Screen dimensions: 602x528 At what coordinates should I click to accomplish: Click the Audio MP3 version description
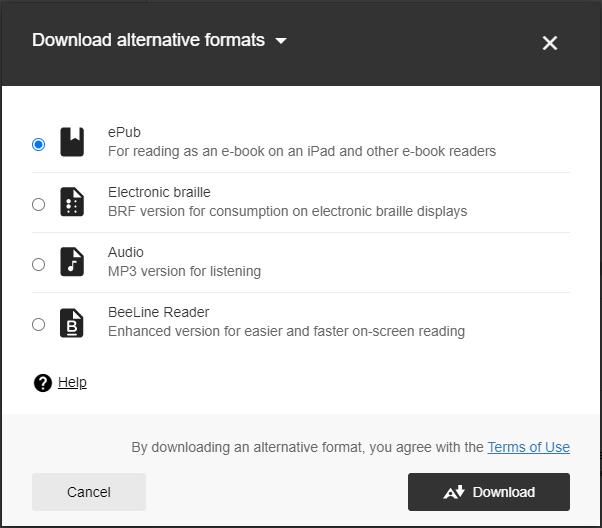click(x=184, y=271)
